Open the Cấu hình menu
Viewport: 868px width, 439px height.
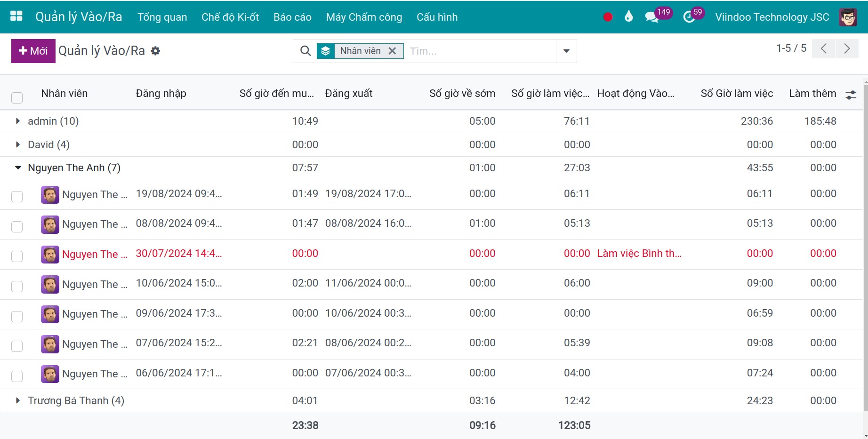437,17
